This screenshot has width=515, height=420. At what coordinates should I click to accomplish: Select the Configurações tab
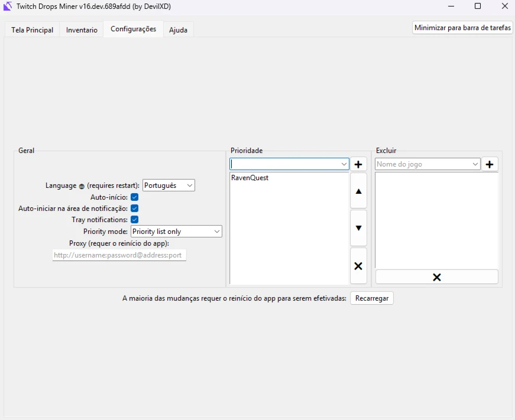point(134,29)
